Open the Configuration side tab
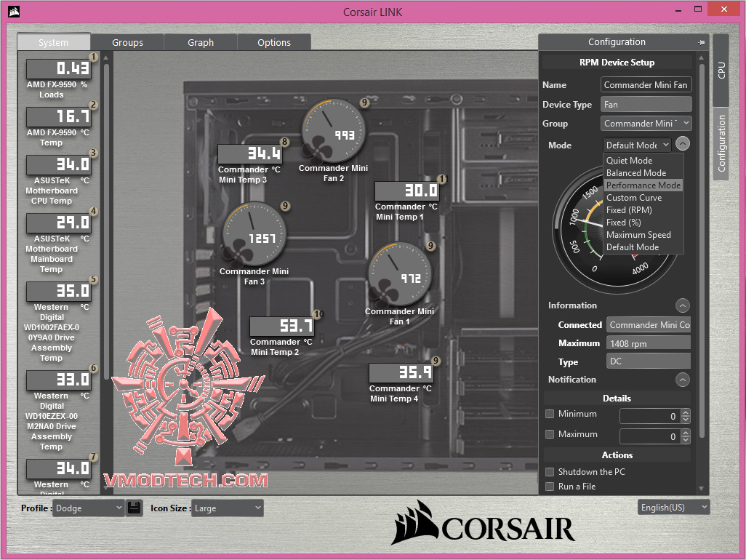Screen dimensions: 746x560 pyautogui.click(x=721, y=144)
